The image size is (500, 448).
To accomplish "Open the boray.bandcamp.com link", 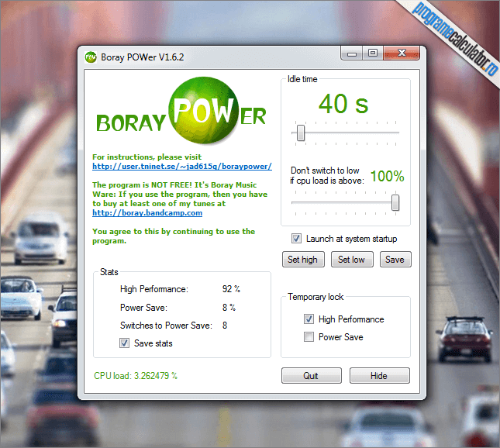I will pos(147,212).
